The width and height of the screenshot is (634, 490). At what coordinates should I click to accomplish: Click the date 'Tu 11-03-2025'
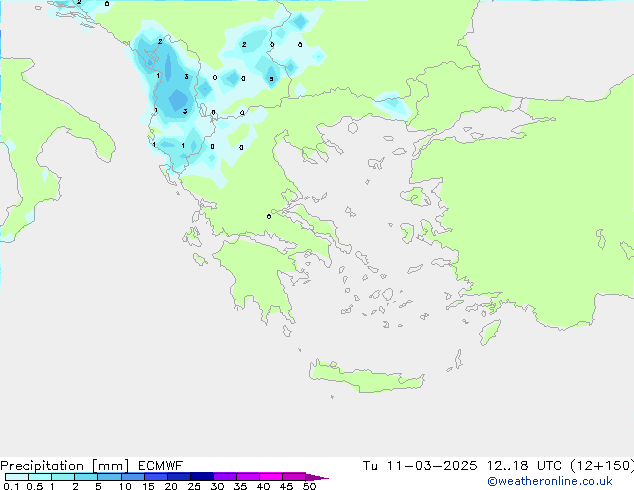pos(420,466)
